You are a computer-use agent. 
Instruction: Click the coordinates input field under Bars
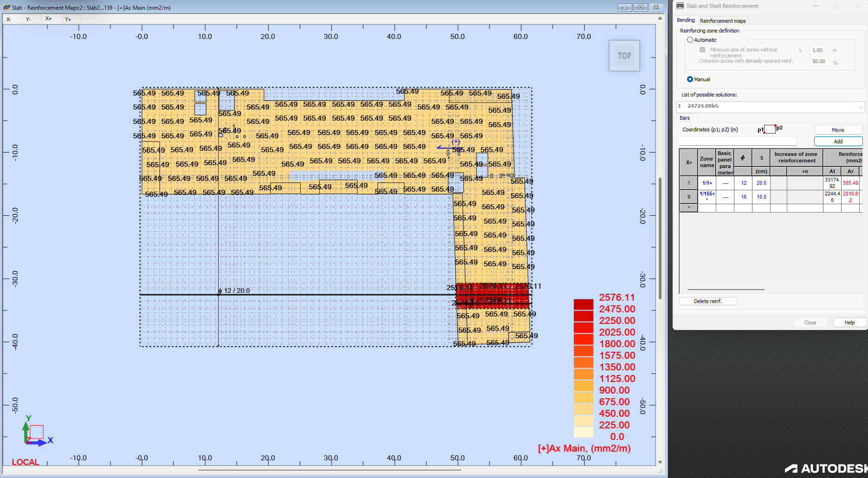click(x=737, y=140)
